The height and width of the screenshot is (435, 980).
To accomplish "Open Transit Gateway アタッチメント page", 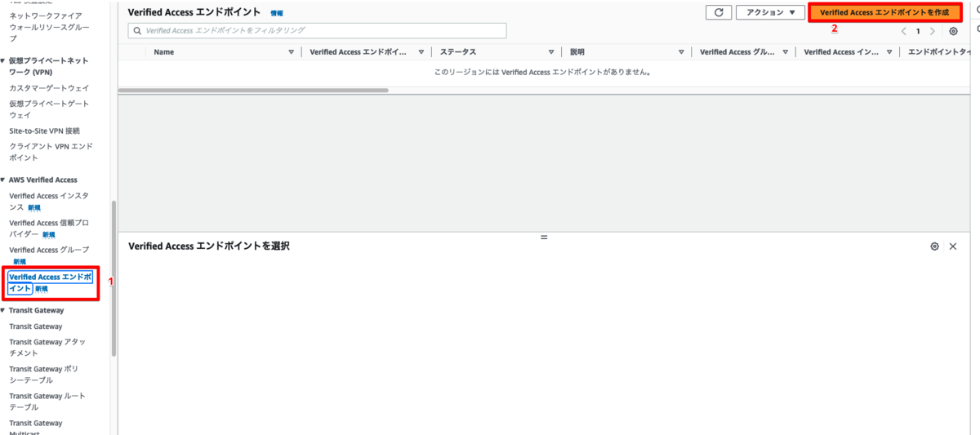I will click(47, 348).
